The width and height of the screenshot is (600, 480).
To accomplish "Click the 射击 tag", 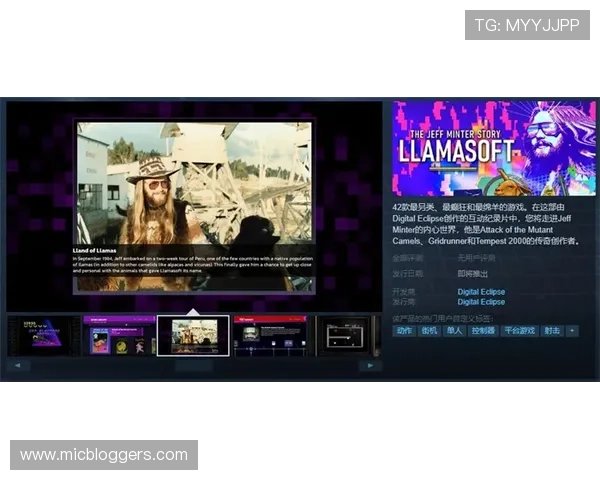I will pyautogui.click(x=552, y=331).
